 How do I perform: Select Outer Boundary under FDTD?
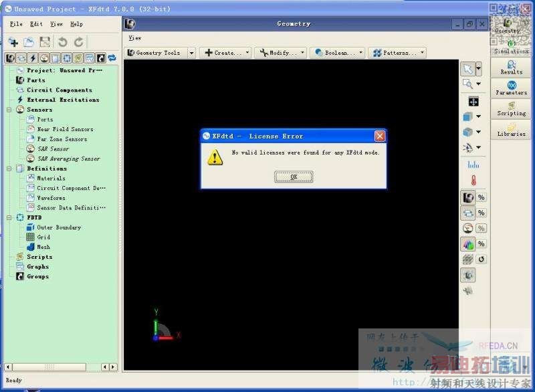click(x=59, y=227)
